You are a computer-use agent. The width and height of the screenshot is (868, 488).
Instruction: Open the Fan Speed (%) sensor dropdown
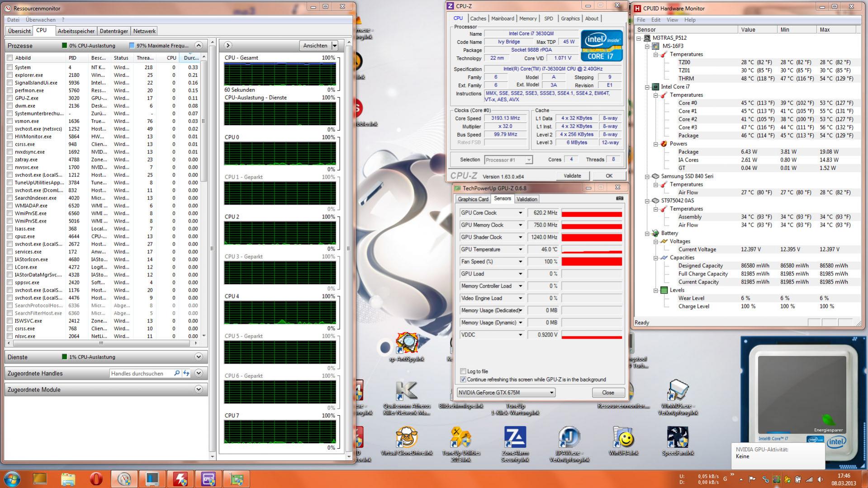pyautogui.click(x=520, y=261)
